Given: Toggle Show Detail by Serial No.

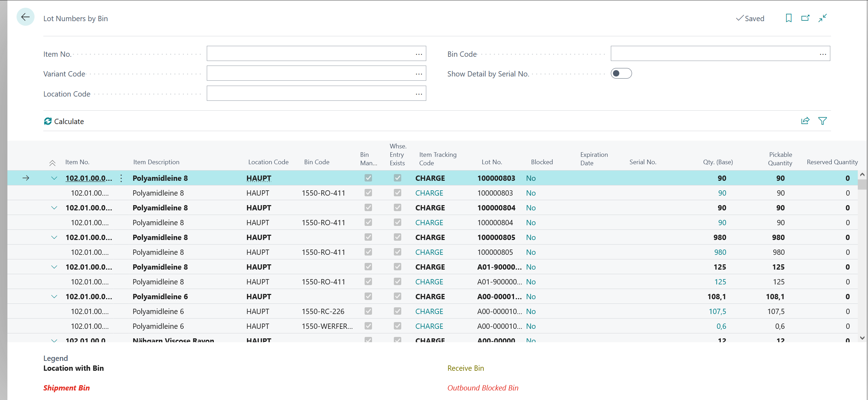Looking at the screenshot, I should coord(621,74).
